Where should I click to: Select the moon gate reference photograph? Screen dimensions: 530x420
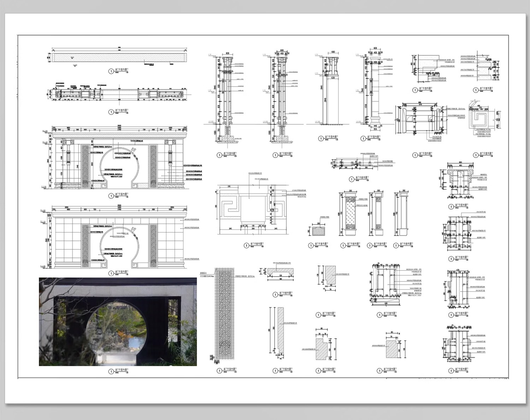click(118, 321)
